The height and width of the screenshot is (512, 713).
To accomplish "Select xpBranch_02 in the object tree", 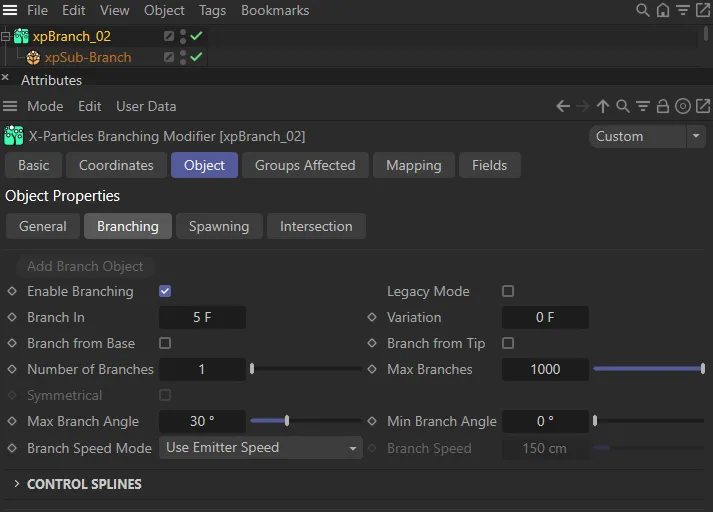I will 71,36.
